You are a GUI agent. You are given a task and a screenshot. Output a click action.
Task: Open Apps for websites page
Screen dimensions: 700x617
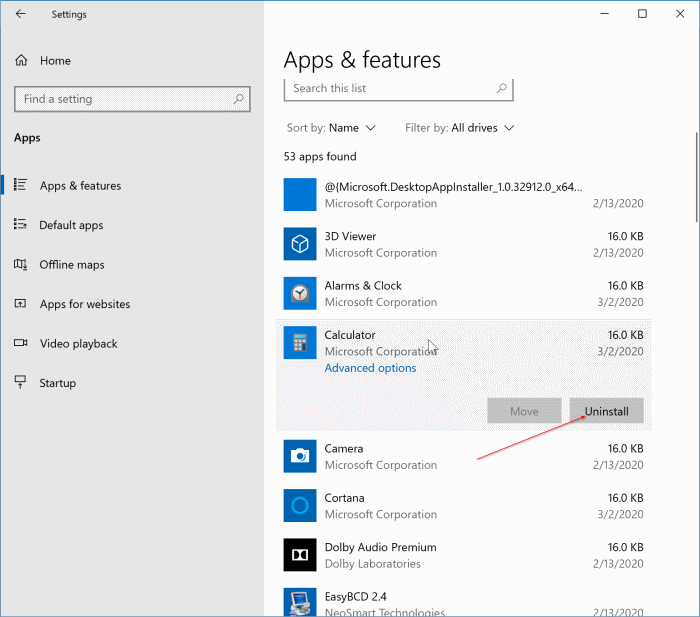point(85,304)
